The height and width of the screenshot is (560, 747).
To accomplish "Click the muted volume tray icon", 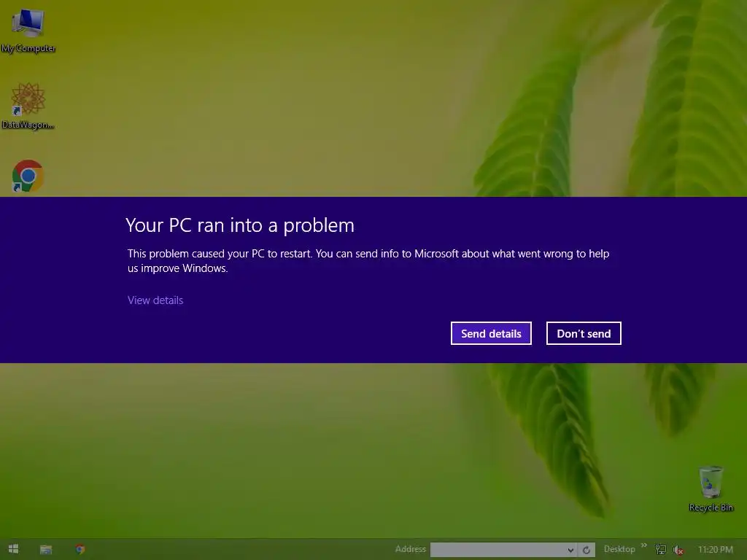I will tap(678, 550).
